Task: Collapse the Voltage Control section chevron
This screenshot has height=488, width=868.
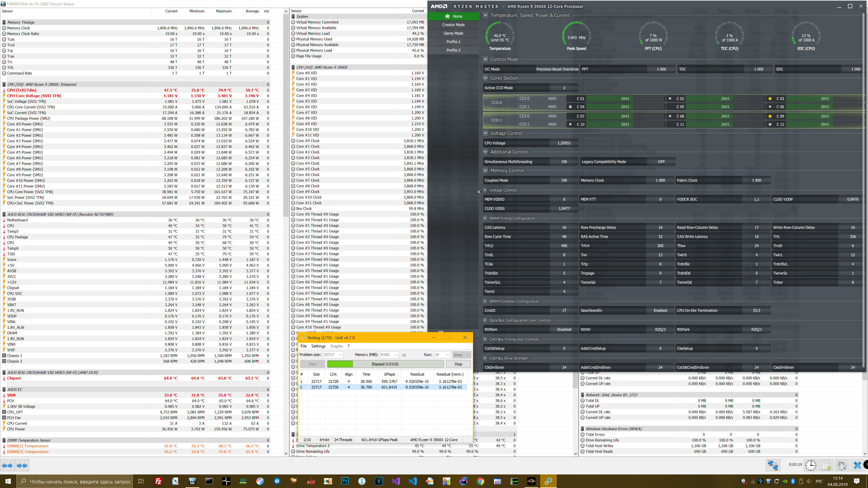Action: click(x=486, y=133)
